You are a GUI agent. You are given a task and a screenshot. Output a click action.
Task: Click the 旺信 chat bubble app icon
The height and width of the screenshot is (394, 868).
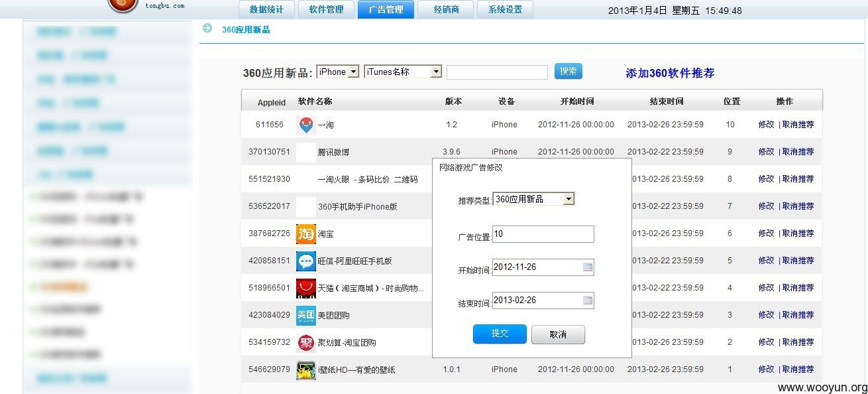[305, 261]
